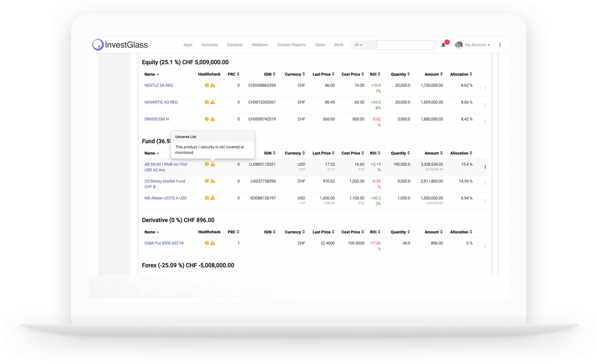
Task: Click Healthcheck header in Equity table
Action: point(209,74)
